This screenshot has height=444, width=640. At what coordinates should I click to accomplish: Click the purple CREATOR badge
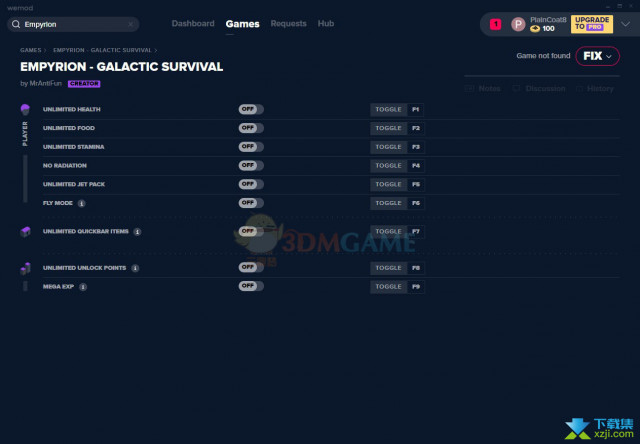click(x=84, y=84)
